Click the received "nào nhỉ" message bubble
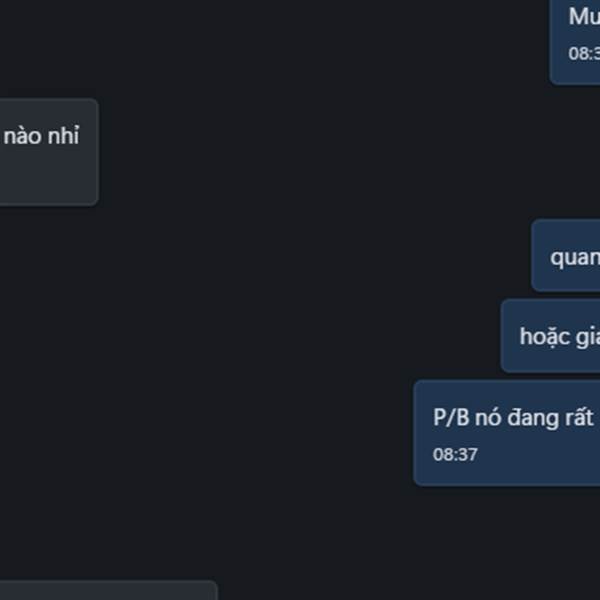600x600 pixels. click(49, 152)
